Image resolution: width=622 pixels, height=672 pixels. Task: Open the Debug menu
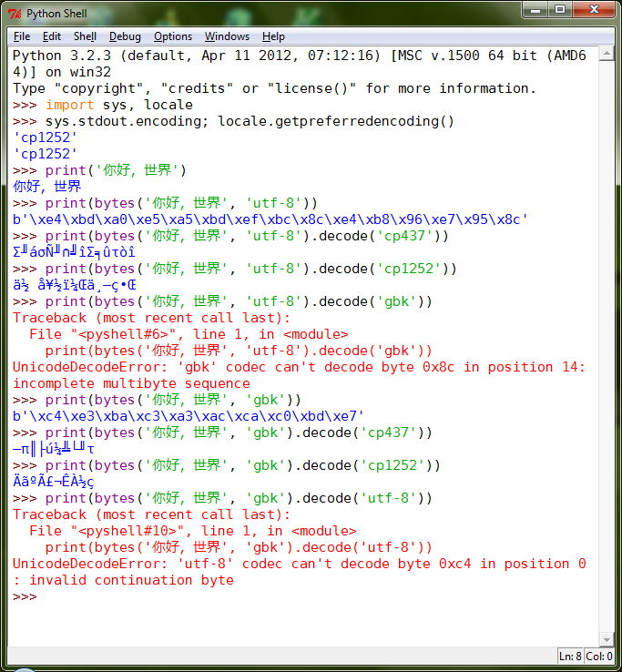coord(125,36)
